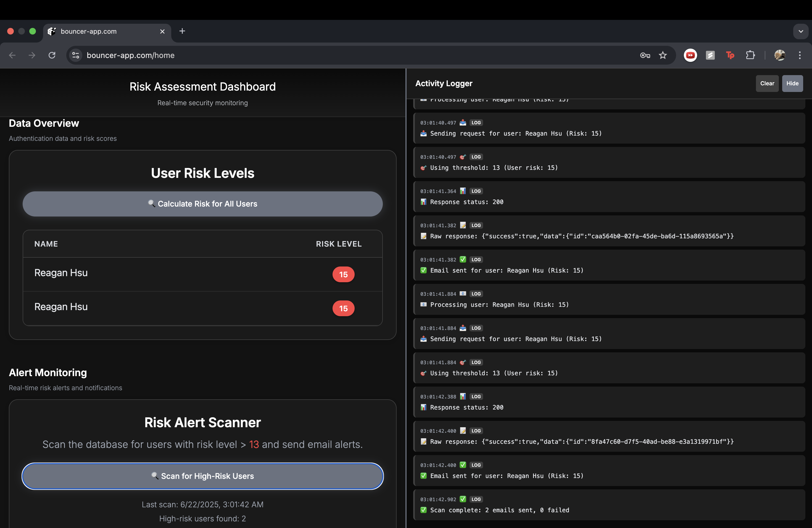
Task: Click the first Reagan Hsu risk badge
Action: coord(343,274)
